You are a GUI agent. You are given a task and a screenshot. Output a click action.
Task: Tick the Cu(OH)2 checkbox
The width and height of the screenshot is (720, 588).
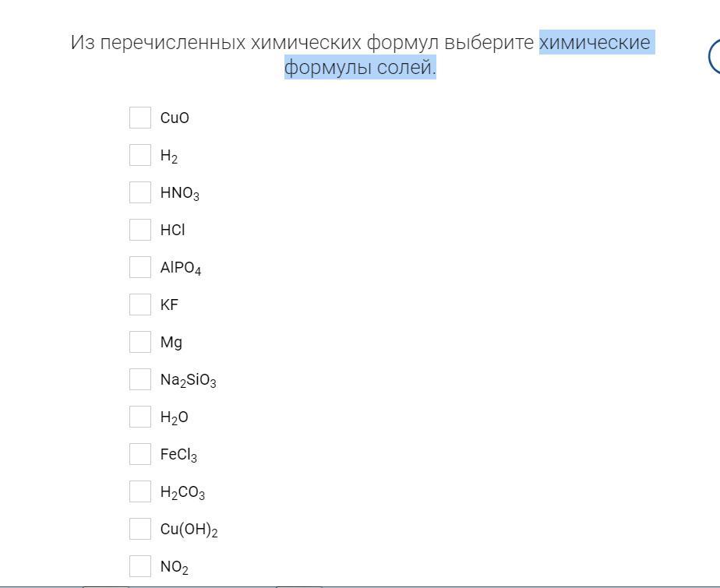pyautogui.click(x=140, y=529)
